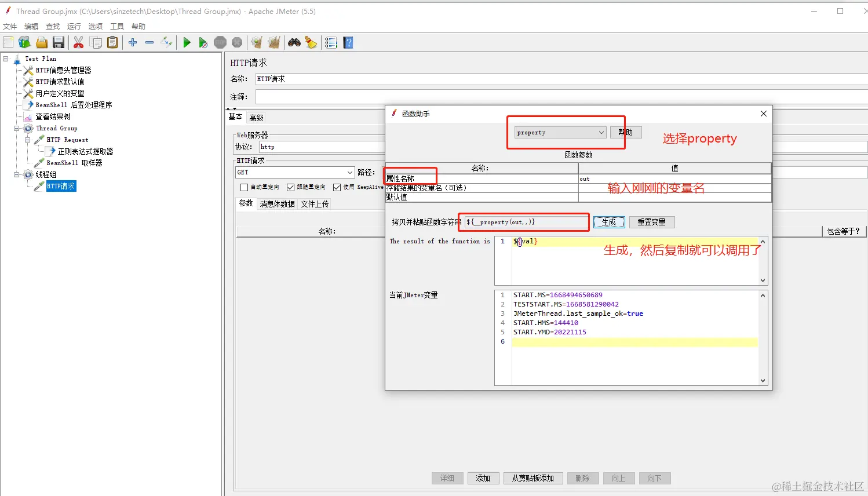
Task: Uncheck the 跟随重定向 checkbox
Action: [291, 187]
